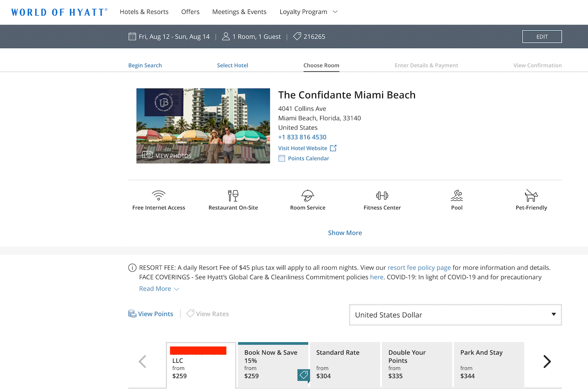This screenshot has height=392, width=588.
Task: Go to the Hotels & Resorts menu
Action: [144, 12]
